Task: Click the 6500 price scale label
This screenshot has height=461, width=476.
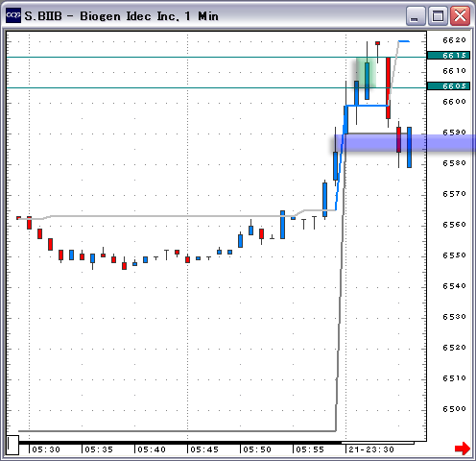Action: [x=454, y=409]
